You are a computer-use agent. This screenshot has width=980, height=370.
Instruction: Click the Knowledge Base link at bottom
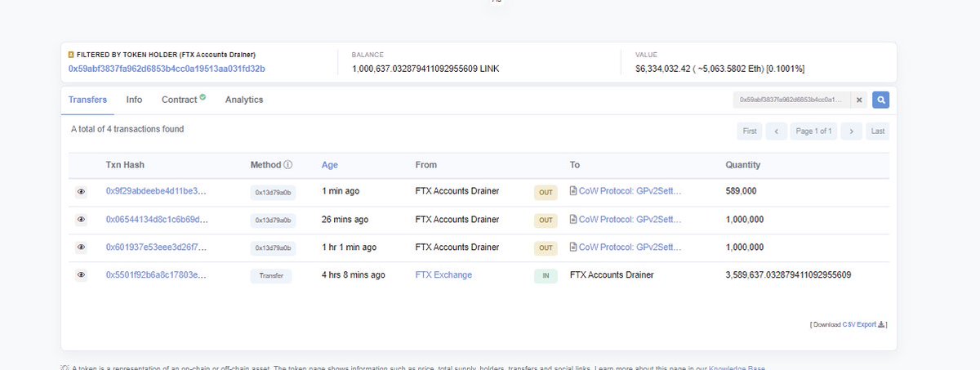(x=737, y=368)
